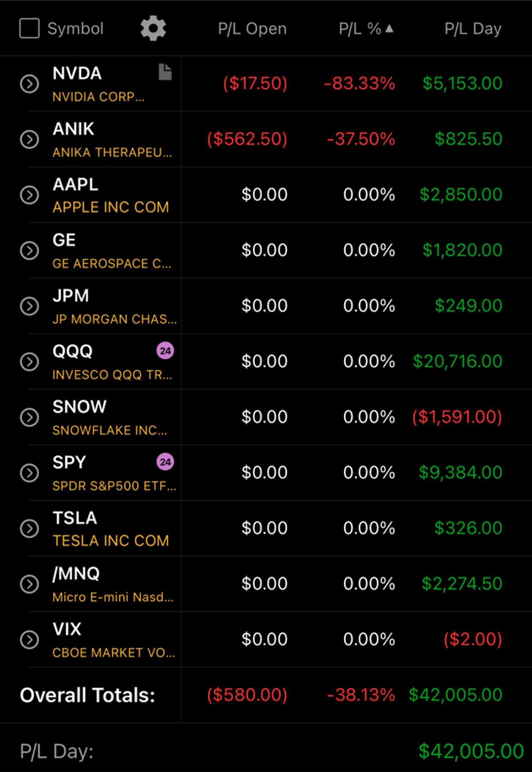Viewport: 532px width, 772px height.
Task: Tap the circled arrow icon for JPM
Action: [29, 306]
